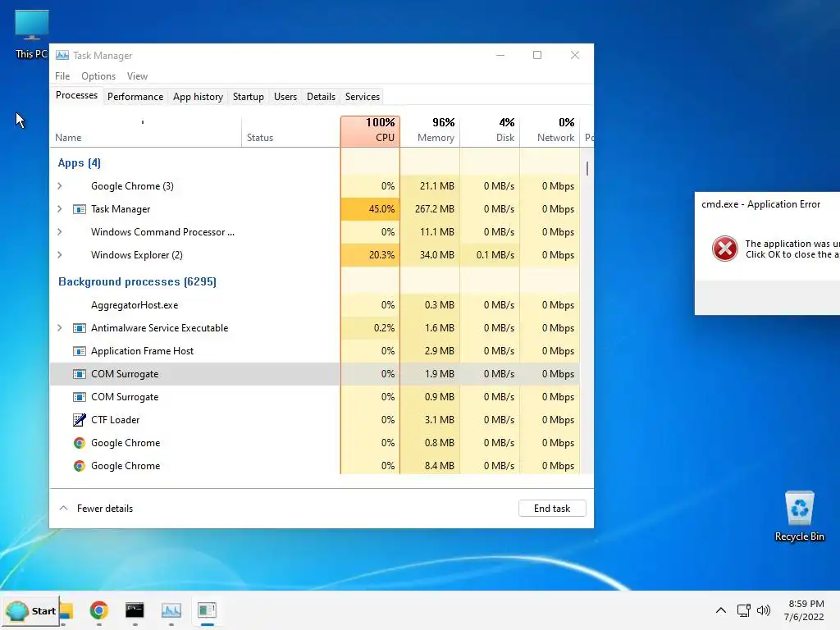Switch to the Performance tab
The width and height of the screenshot is (840, 630).
pos(135,97)
